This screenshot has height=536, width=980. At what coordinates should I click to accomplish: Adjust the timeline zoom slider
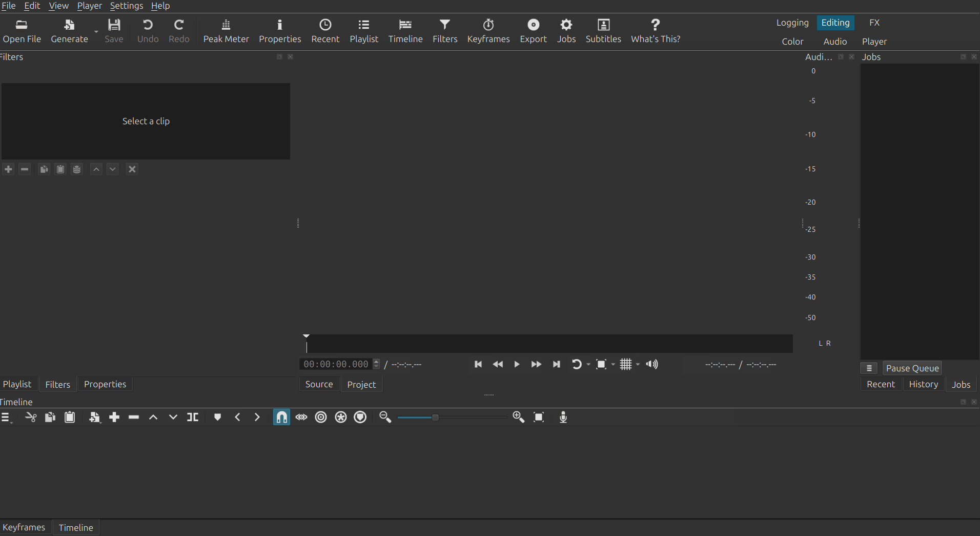(x=452, y=418)
